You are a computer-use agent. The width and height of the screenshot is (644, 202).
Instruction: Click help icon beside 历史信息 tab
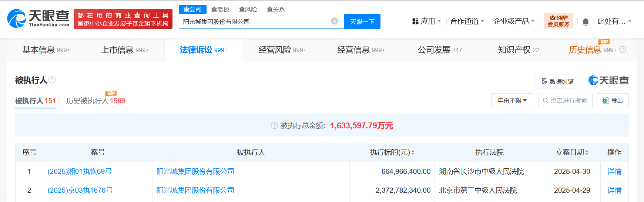[x=623, y=50]
